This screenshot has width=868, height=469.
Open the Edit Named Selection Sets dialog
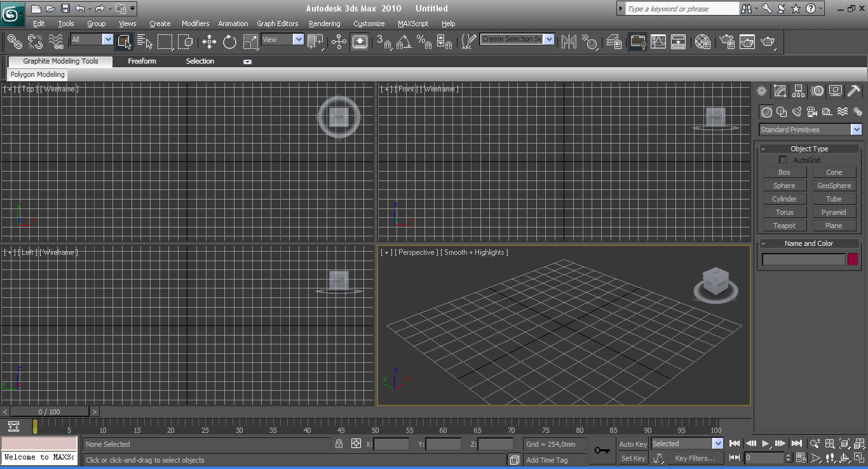click(468, 42)
